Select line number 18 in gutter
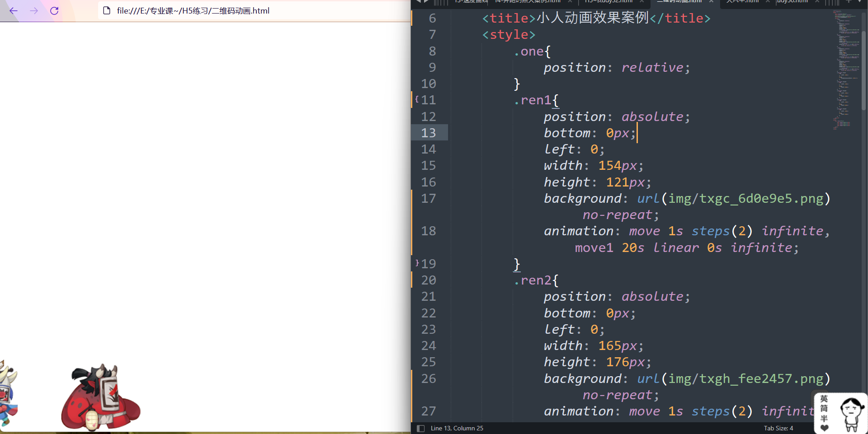Viewport: 868px width, 434px height. [x=429, y=231]
